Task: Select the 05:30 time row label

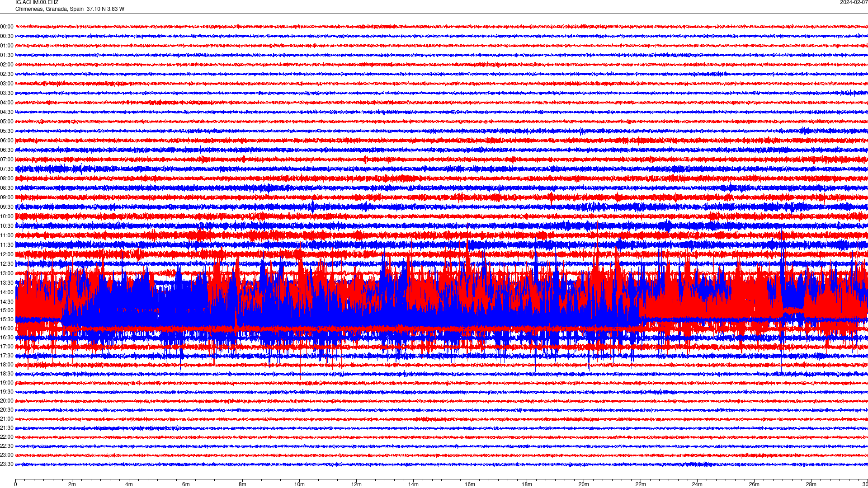Action: [7, 131]
